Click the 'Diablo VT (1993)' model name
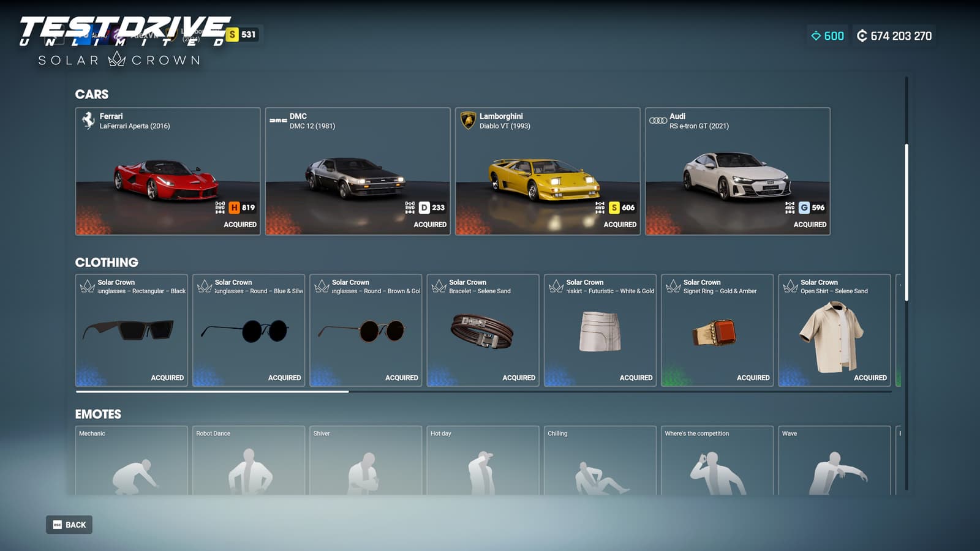 pyautogui.click(x=505, y=126)
